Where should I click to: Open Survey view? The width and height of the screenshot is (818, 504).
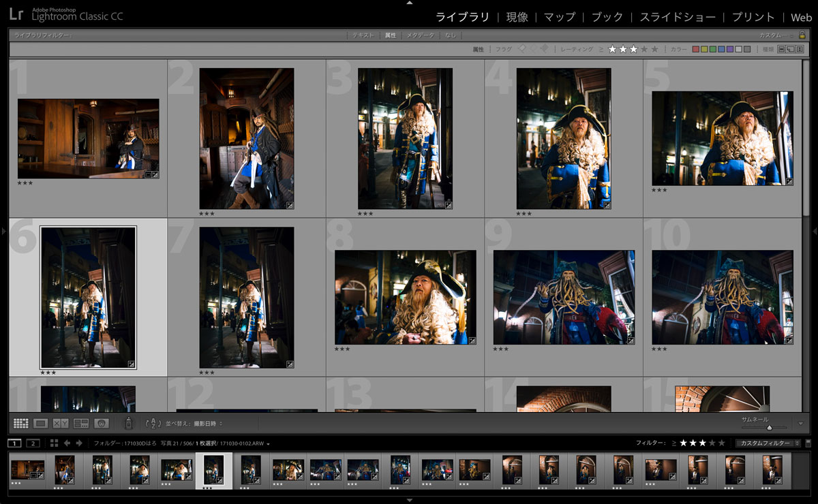click(81, 423)
